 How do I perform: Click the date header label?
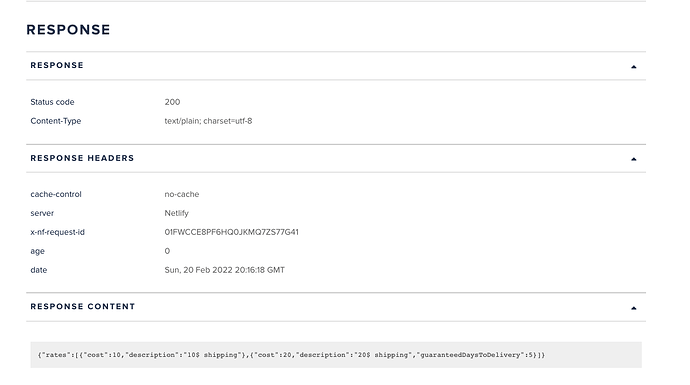point(39,270)
